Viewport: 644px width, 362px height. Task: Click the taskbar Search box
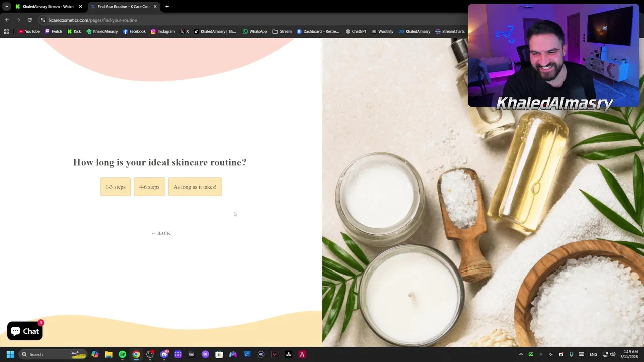pyautogui.click(x=53, y=354)
